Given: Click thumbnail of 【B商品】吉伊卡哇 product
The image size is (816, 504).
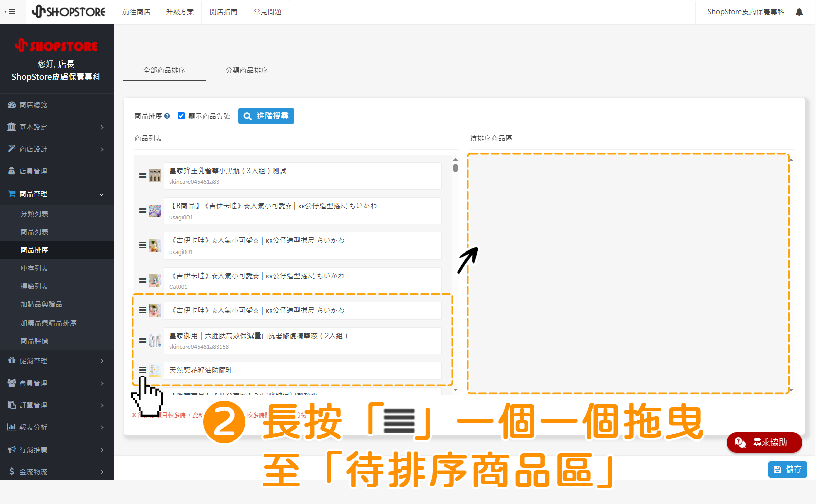Looking at the screenshot, I should click(155, 211).
